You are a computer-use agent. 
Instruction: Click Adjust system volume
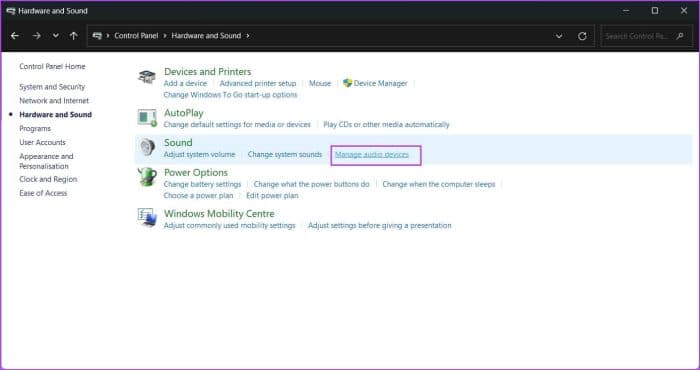click(x=199, y=154)
